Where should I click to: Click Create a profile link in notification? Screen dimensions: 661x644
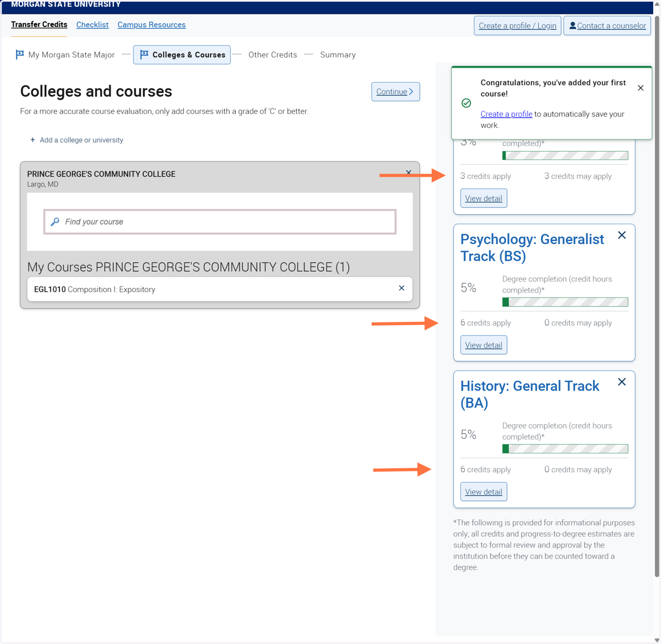click(506, 114)
